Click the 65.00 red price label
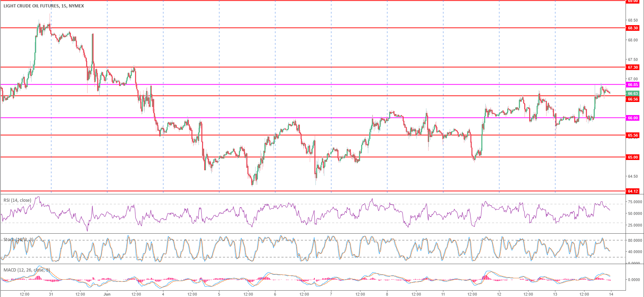644x297 pixels. 633,157
